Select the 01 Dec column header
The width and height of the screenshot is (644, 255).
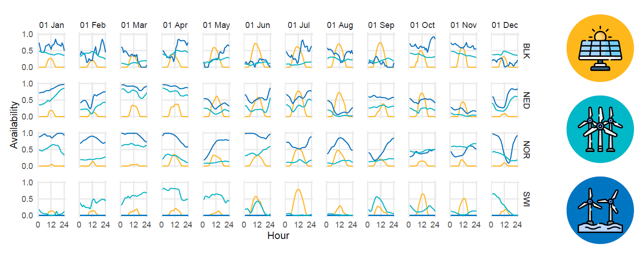click(505, 25)
